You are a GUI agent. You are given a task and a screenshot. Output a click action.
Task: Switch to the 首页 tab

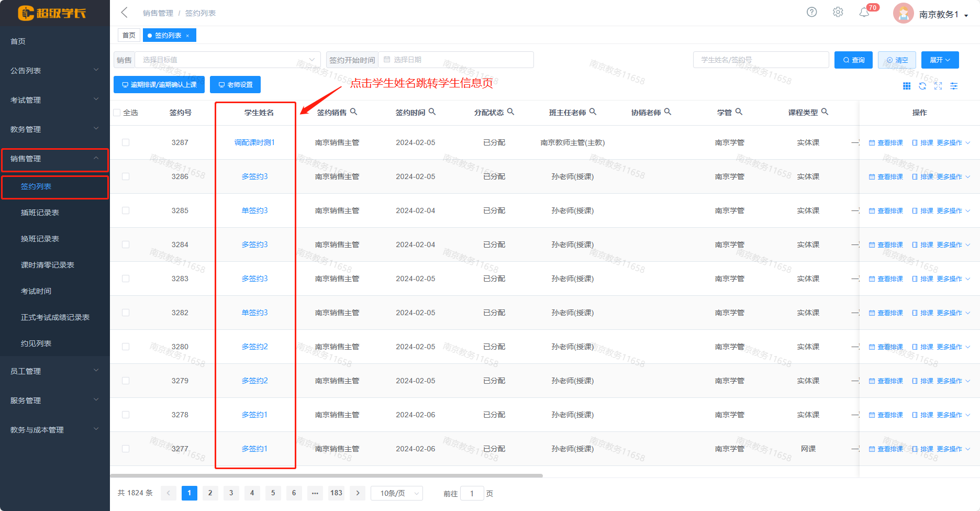click(x=129, y=35)
